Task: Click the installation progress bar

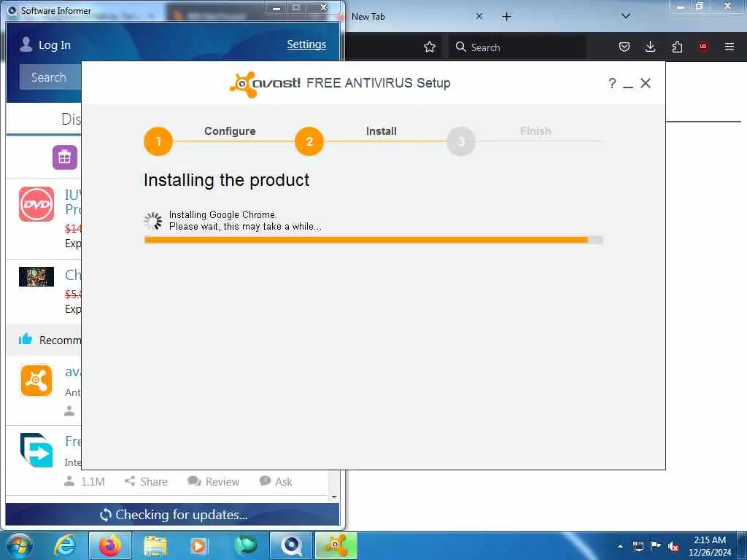Action: coord(373,240)
